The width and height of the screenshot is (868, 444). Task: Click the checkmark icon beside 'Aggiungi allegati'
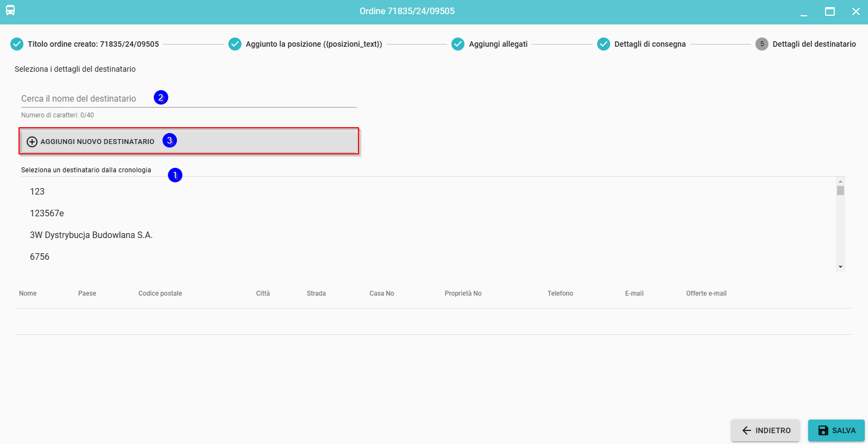(x=458, y=44)
